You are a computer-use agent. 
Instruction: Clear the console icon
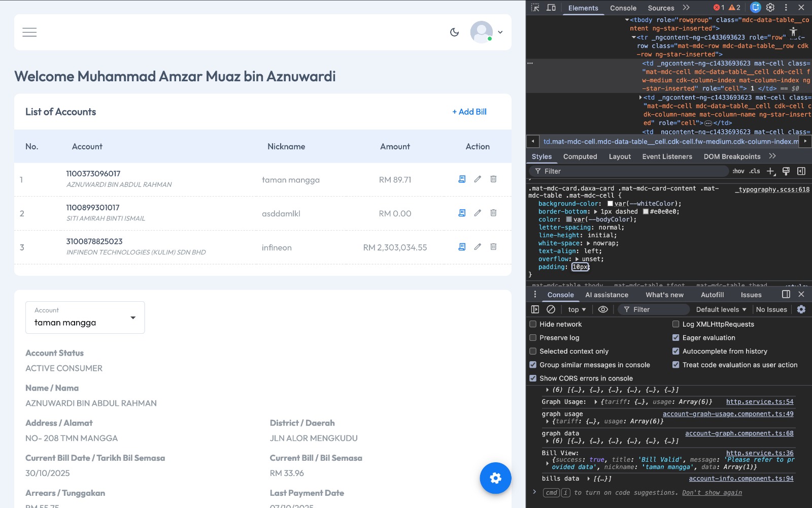point(551,309)
